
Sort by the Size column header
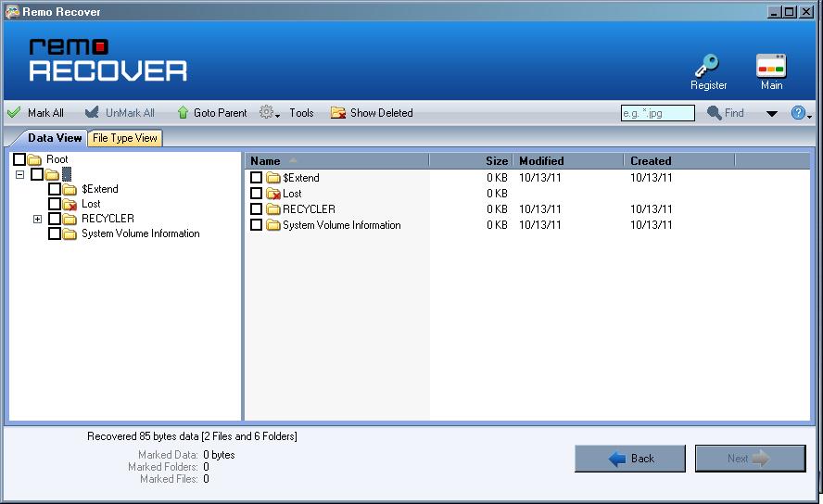tap(471, 161)
